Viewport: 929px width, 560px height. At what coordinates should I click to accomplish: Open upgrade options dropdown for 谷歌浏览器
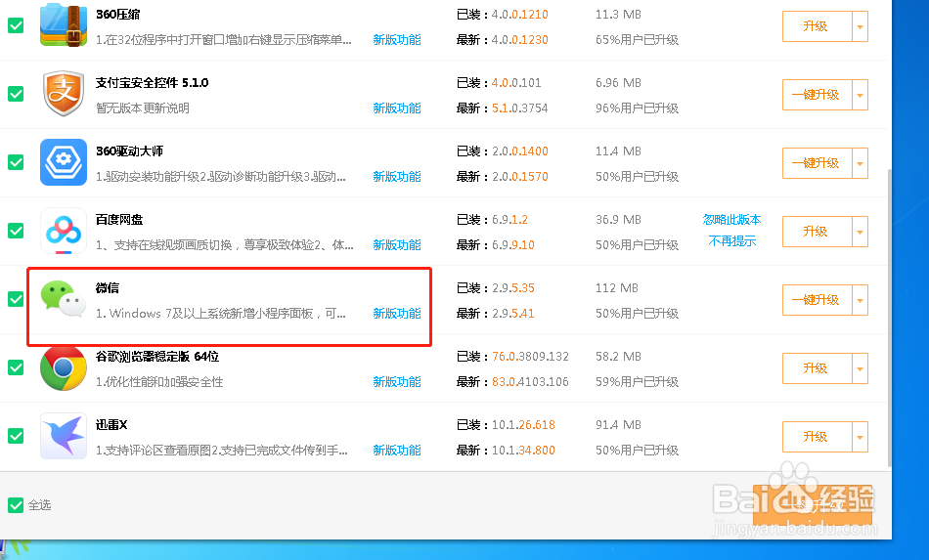tap(860, 368)
